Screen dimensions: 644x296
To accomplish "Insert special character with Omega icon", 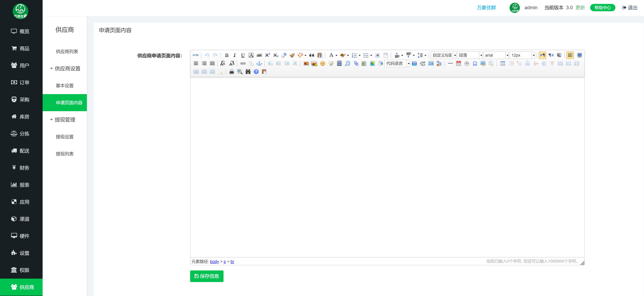I will click(x=475, y=64).
